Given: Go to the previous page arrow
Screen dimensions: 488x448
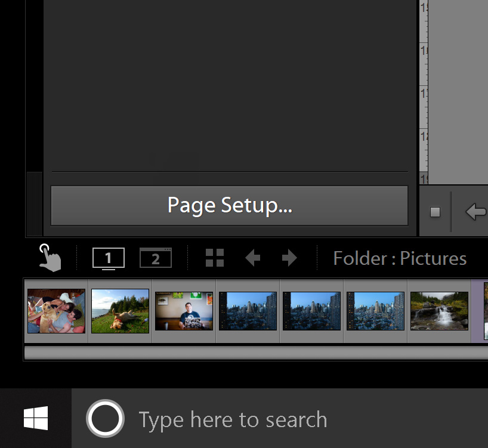Looking at the screenshot, I should click(252, 258).
